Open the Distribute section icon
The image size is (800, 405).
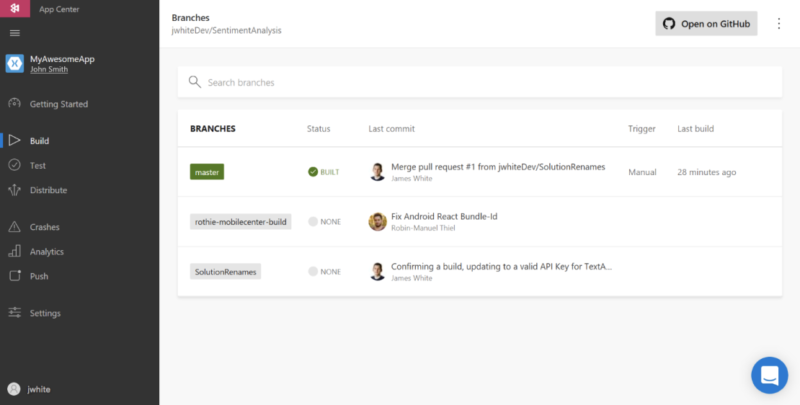coord(14,190)
